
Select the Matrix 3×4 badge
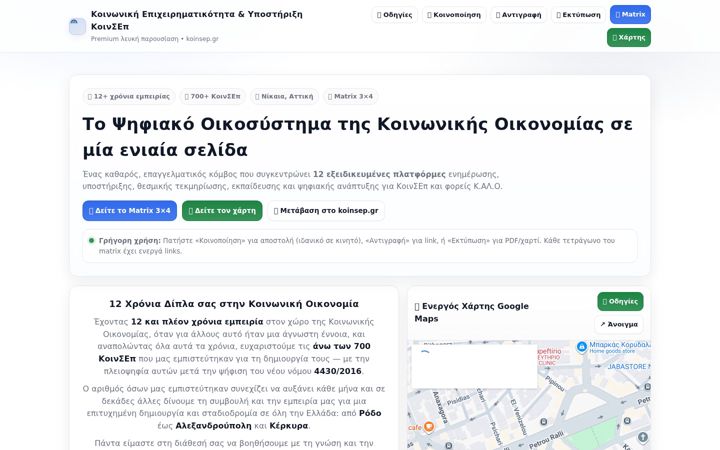point(350,96)
